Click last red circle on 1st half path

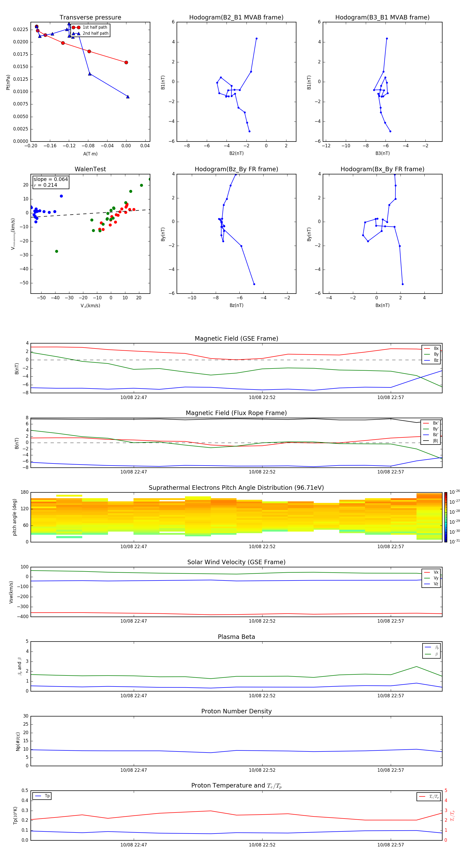(126, 63)
